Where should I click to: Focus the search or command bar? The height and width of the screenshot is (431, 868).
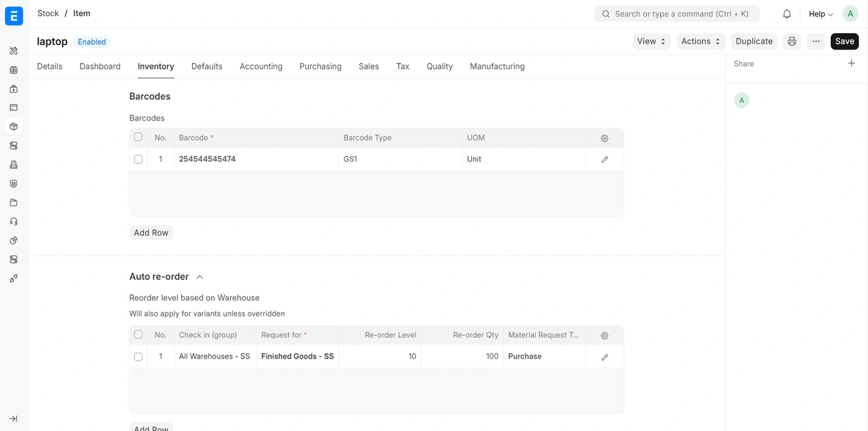[x=676, y=14]
